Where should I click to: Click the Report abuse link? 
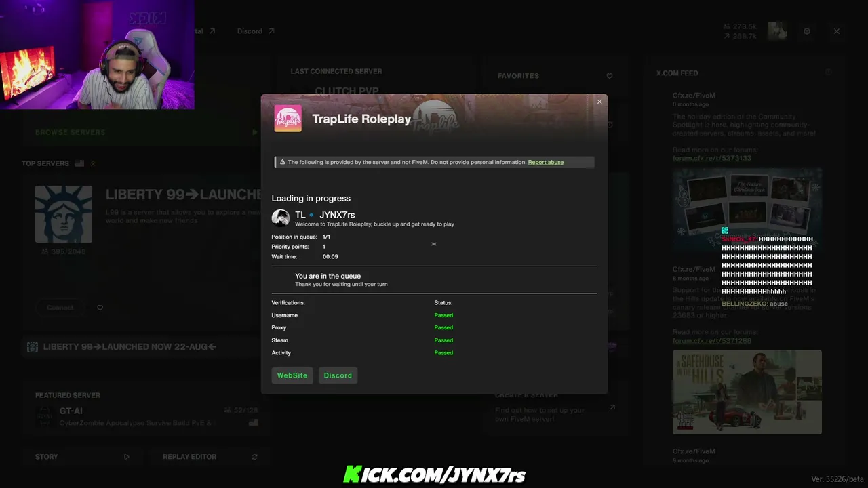click(x=546, y=162)
